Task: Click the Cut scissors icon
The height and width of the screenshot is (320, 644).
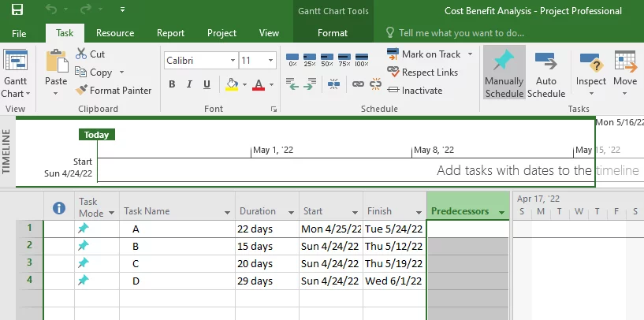Action: [x=82, y=54]
